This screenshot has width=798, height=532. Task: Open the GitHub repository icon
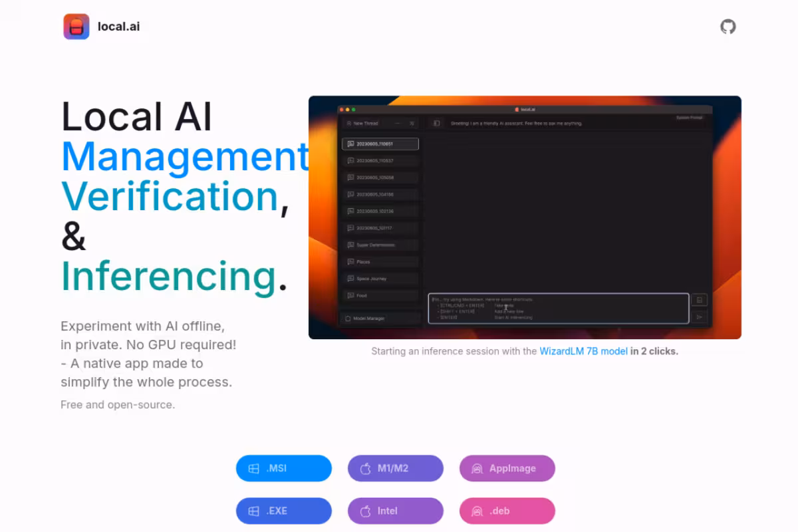pos(728,27)
